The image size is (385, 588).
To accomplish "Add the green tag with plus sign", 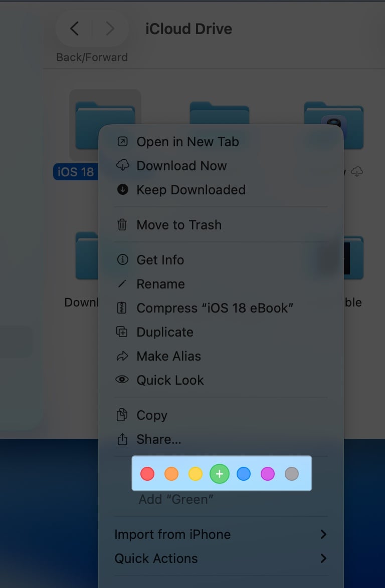I will [x=220, y=474].
